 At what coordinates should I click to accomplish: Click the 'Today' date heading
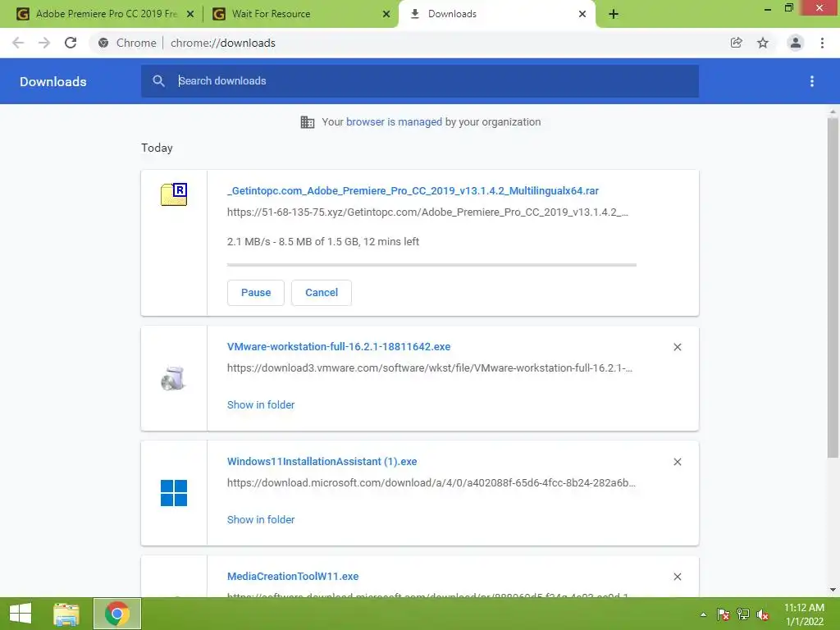point(157,148)
